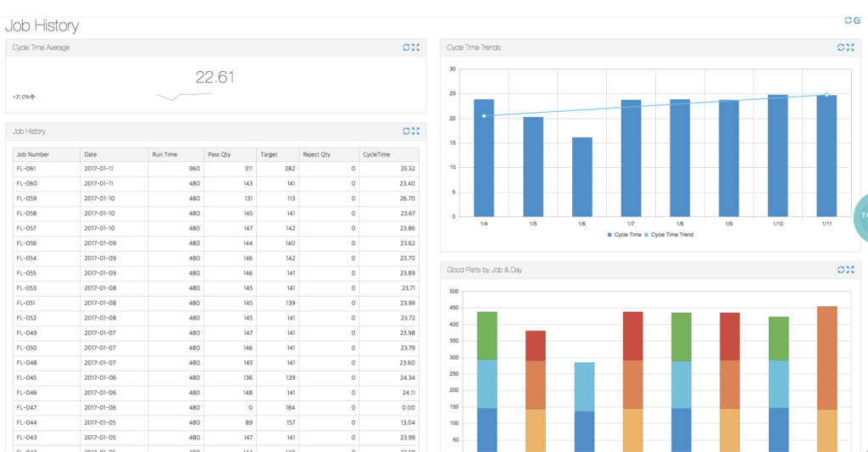Expand Cycle Time Average panel to fullscreen
The width and height of the screenshot is (868, 452).
pyautogui.click(x=415, y=47)
